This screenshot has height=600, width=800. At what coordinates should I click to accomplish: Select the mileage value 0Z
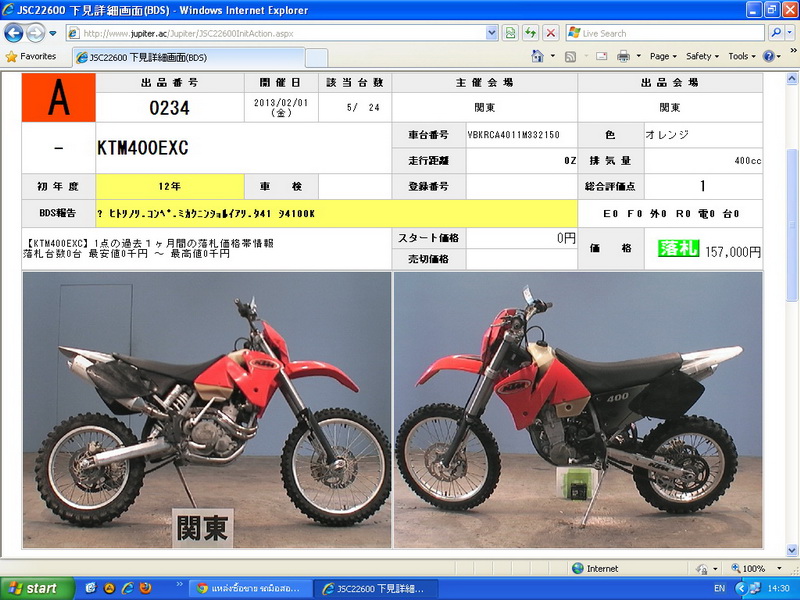[x=570, y=161]
